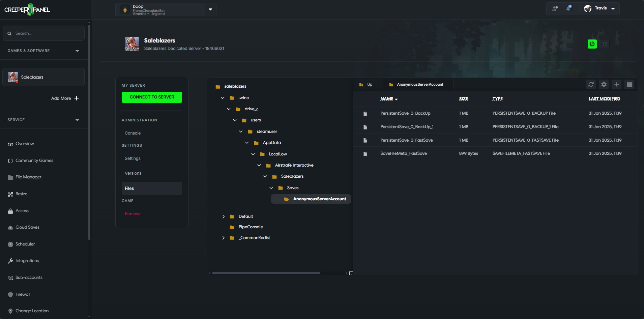Screen dimensions: 644x319
Task: Click the Saleblazers game thumbnail in header
Action: click(132, 44)
